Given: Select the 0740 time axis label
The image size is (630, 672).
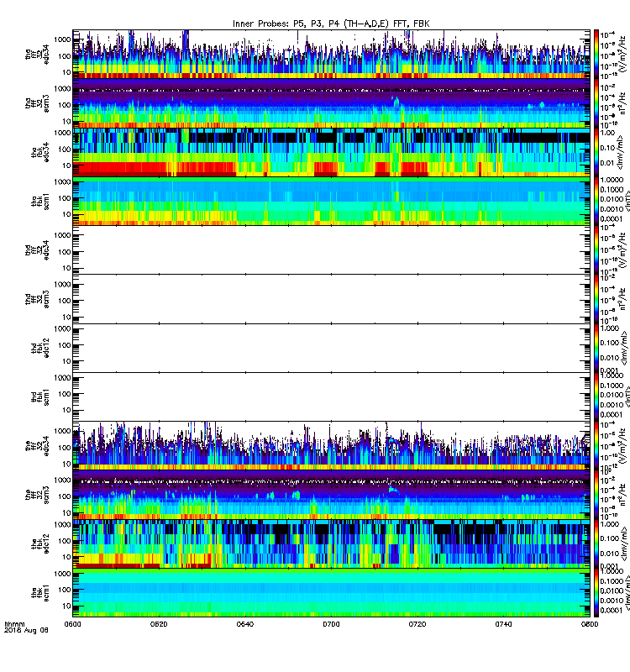Looking at the screenshot, I should (x=503, y=624).
